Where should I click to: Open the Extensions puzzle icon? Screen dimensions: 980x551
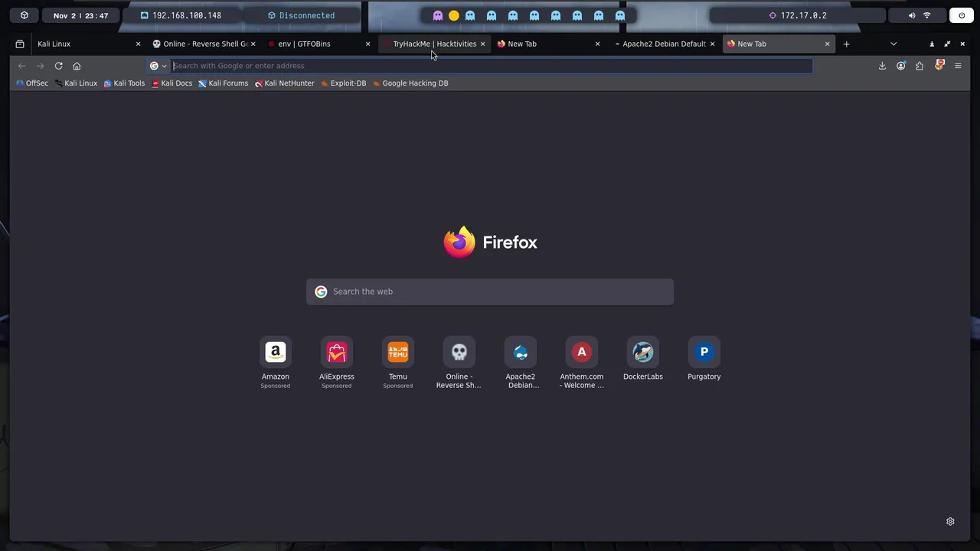click(920, 66)
